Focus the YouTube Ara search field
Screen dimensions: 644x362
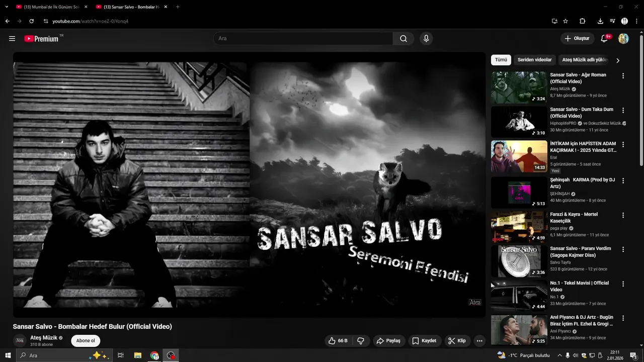click(x=303, y=39)
